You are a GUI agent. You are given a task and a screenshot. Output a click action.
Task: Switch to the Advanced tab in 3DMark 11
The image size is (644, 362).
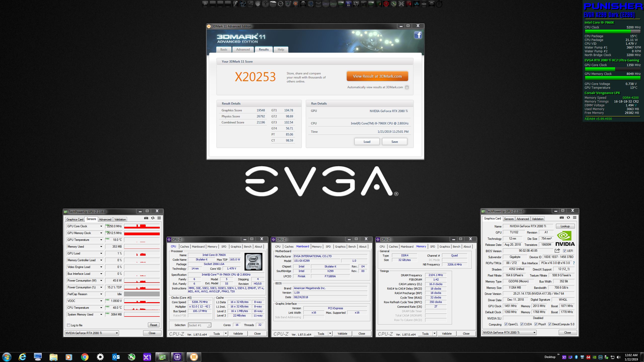coord(243,50)
